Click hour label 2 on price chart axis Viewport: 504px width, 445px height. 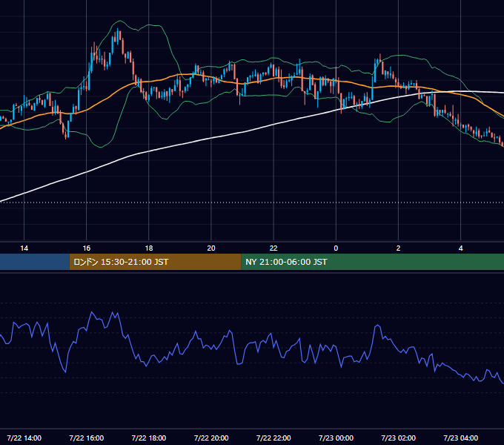coord(398,248)
